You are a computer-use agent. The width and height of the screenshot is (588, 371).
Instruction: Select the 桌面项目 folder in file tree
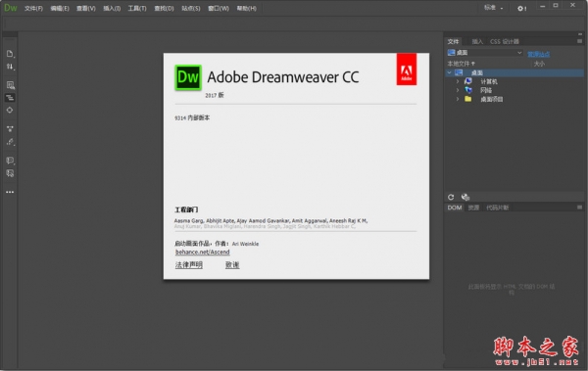(492, 99)
